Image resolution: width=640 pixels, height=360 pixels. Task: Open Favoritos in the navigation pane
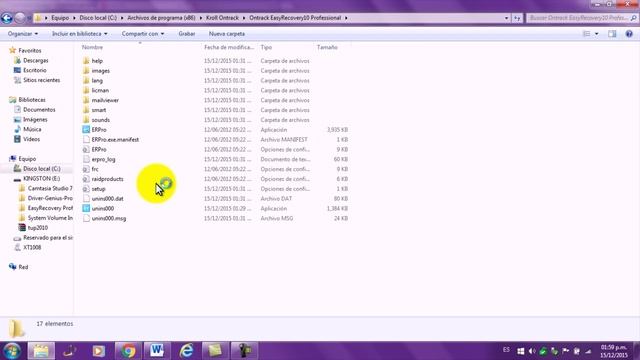click(30, 51)
